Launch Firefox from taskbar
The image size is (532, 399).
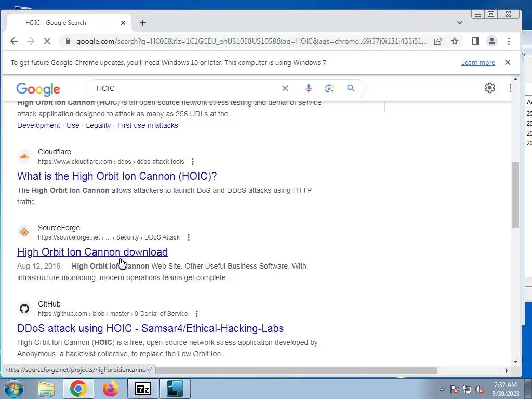tap(110, 389)
